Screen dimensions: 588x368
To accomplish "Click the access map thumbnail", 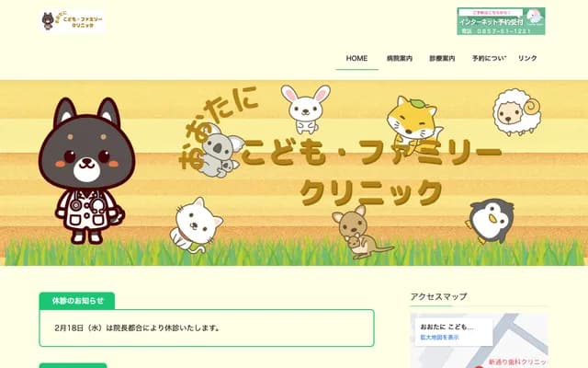I will click(480, 341).
